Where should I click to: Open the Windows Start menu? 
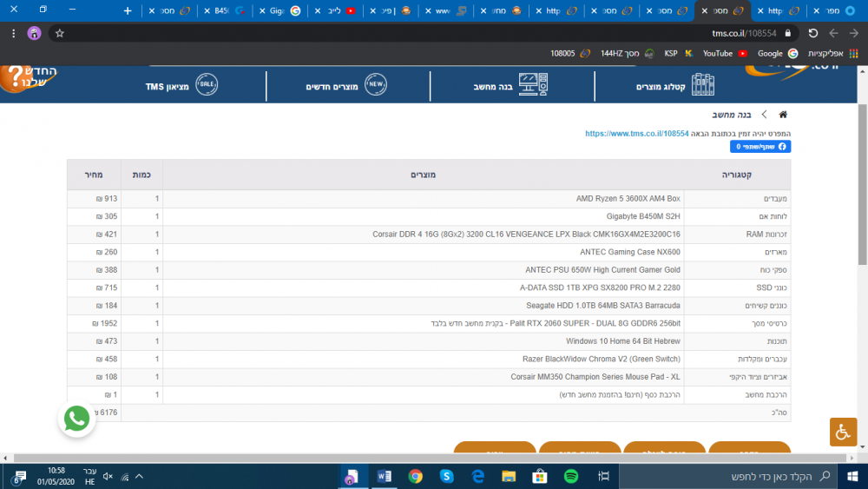coord(852,476)
